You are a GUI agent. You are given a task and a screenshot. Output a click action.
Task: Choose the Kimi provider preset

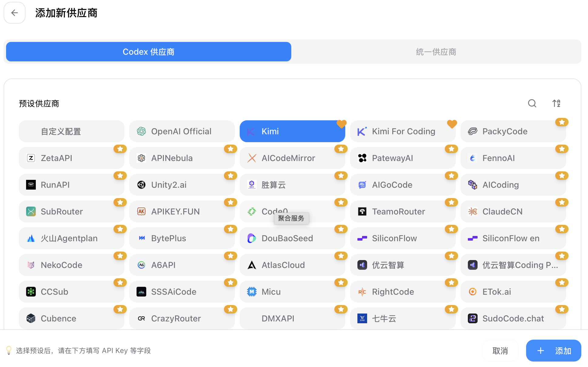point(292,131)
